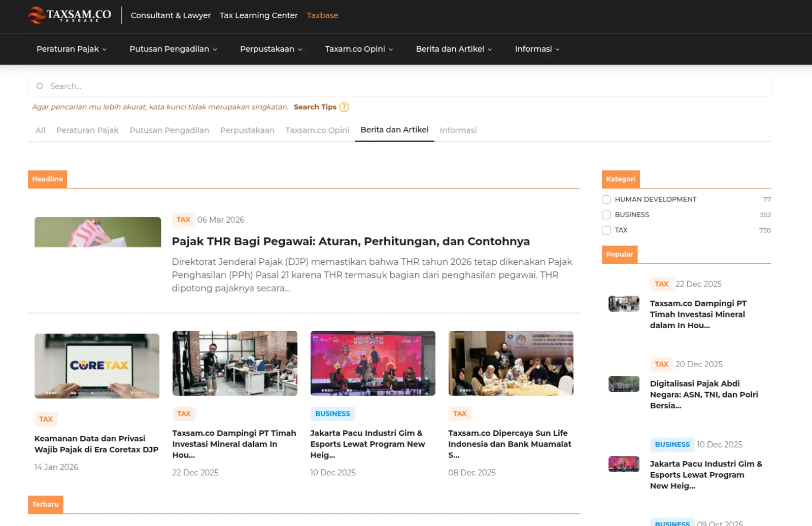Open the Consultant & Lawyer link
The image size is (812, 526).
click(x=171, y=15)
